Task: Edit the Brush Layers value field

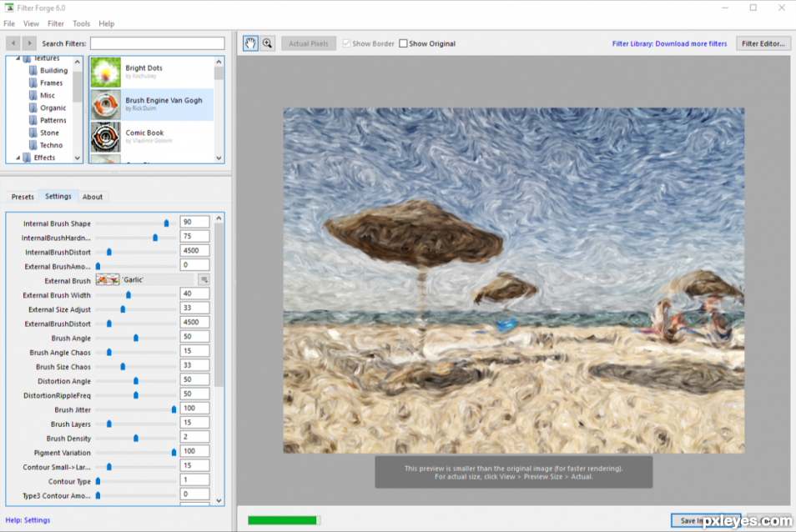Action: pos(194,423)
